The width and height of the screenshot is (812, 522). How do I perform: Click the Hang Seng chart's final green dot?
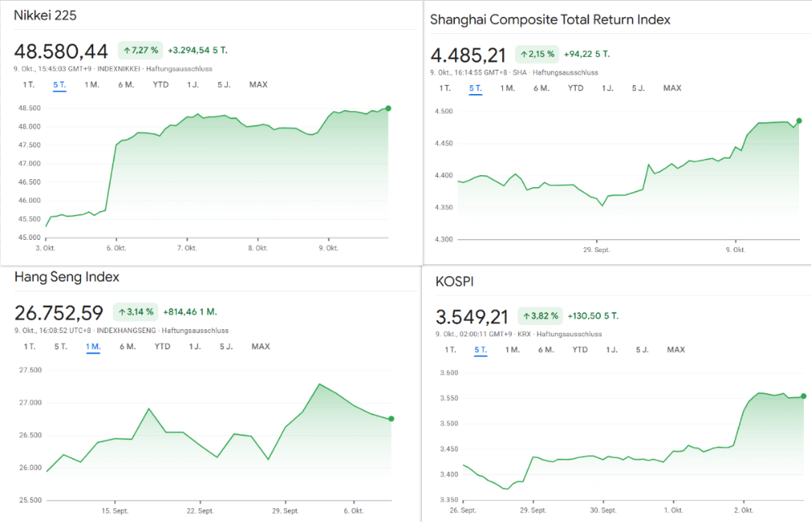point(392,418)
